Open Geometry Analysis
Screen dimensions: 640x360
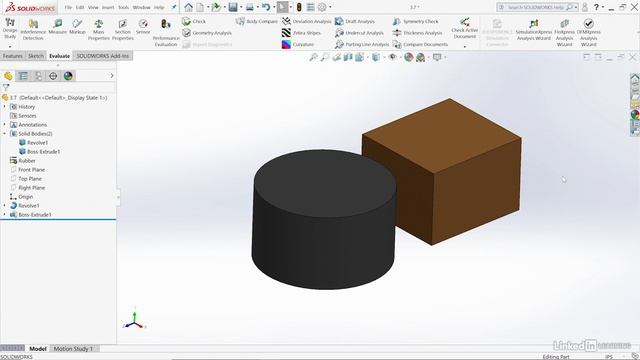(x=207, y=33)
